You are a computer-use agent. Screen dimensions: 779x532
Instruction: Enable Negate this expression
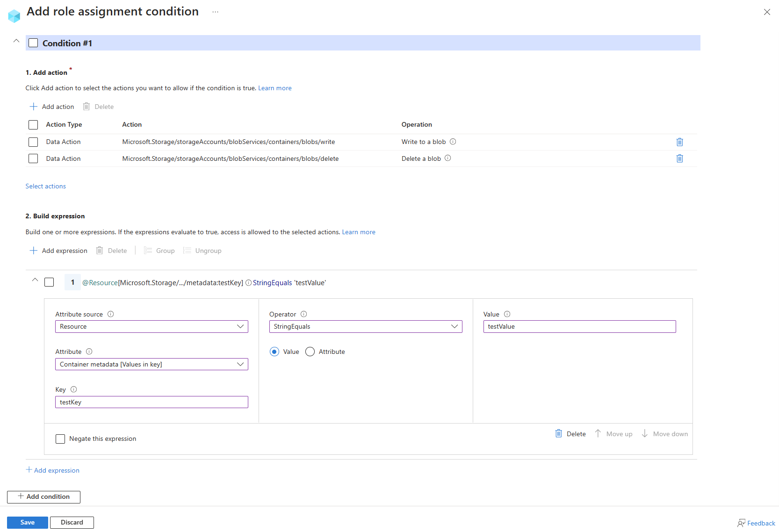[x=60, y=439]
